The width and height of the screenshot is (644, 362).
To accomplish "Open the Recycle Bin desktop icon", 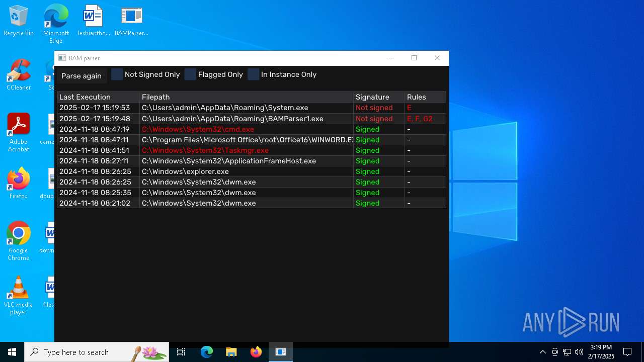I will click(x=19, y=21).
